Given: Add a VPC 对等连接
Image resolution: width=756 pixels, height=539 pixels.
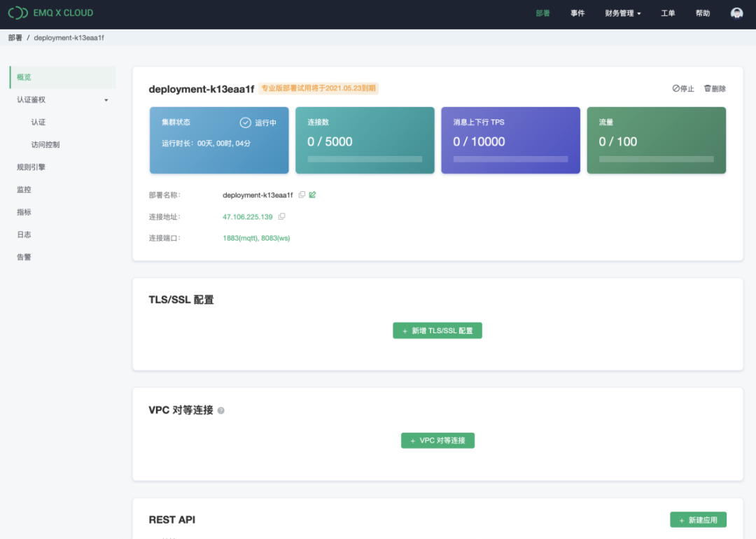Looking at the screenshot, I should [437, 440].
